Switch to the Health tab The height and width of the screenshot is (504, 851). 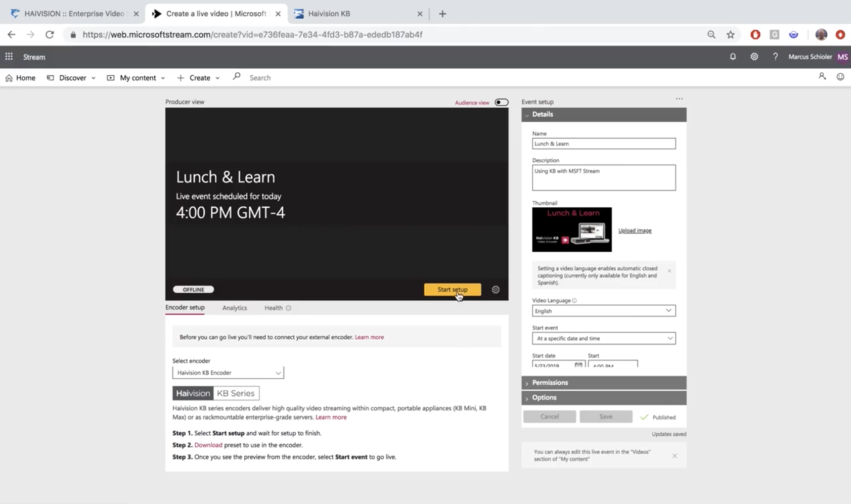[x=274, y=308]
